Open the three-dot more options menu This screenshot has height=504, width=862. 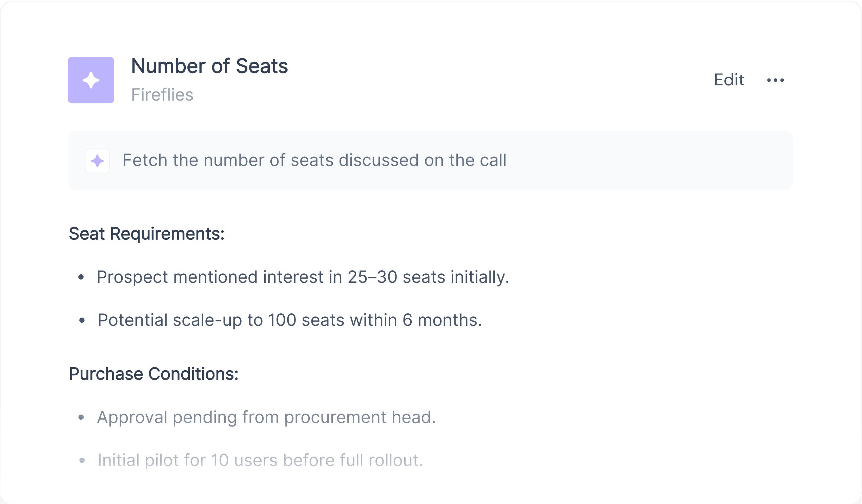(776, 80)
